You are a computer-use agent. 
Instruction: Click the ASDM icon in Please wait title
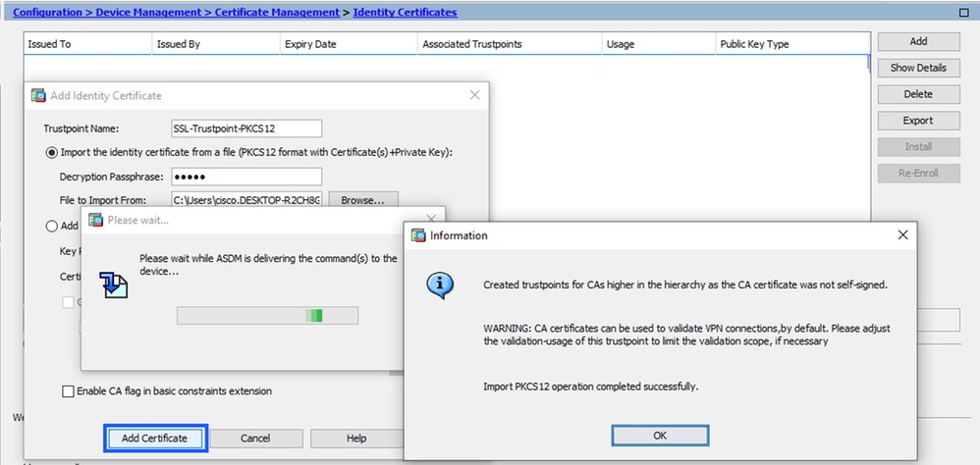pyautogui.click(x=95, y=220)
